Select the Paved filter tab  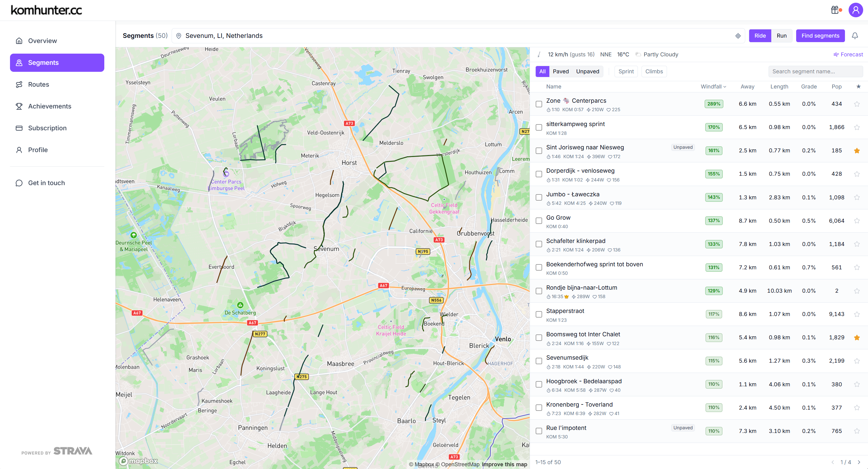point(561,72)
